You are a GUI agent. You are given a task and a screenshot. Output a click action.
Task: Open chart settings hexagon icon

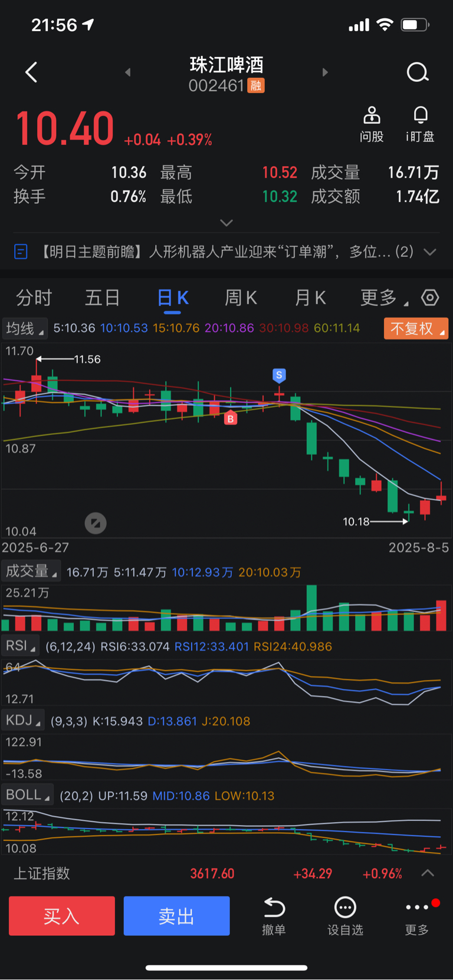point(430,298)
